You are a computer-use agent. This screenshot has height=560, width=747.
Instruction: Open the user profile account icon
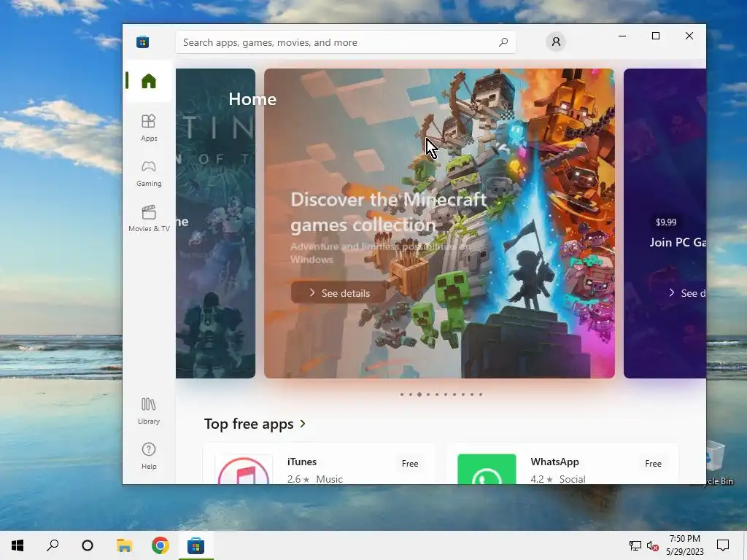pos(555,42)
